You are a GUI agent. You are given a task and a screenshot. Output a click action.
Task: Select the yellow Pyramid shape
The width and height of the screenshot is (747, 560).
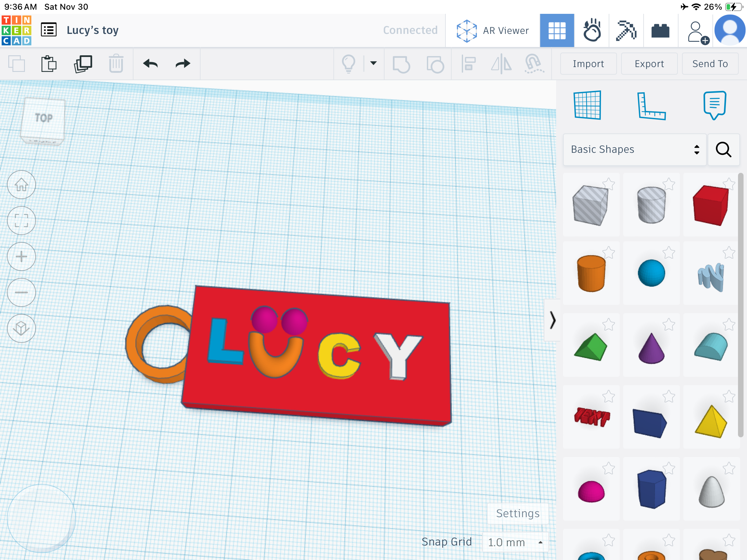pyautogui.click(x=711, y=422)
